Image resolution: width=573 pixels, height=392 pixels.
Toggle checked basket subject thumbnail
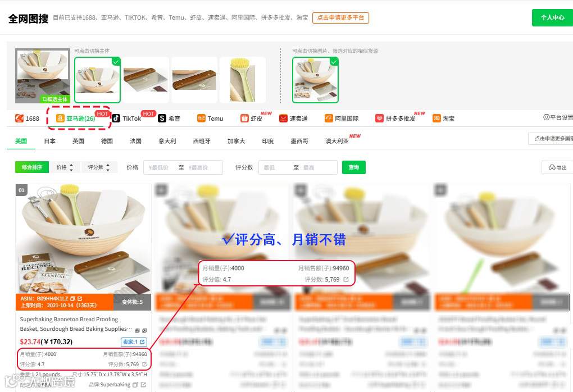[x=97, y=80]
